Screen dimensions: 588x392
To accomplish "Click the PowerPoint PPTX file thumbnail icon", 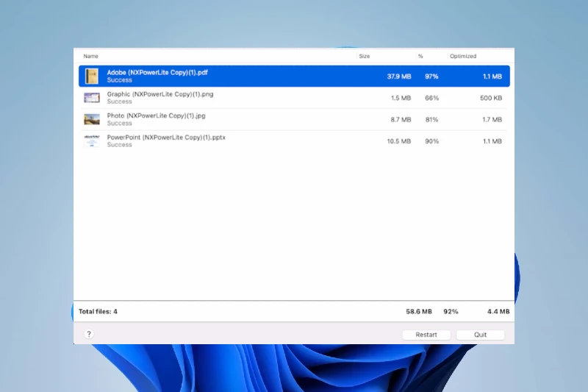I will tap(92, 141).
